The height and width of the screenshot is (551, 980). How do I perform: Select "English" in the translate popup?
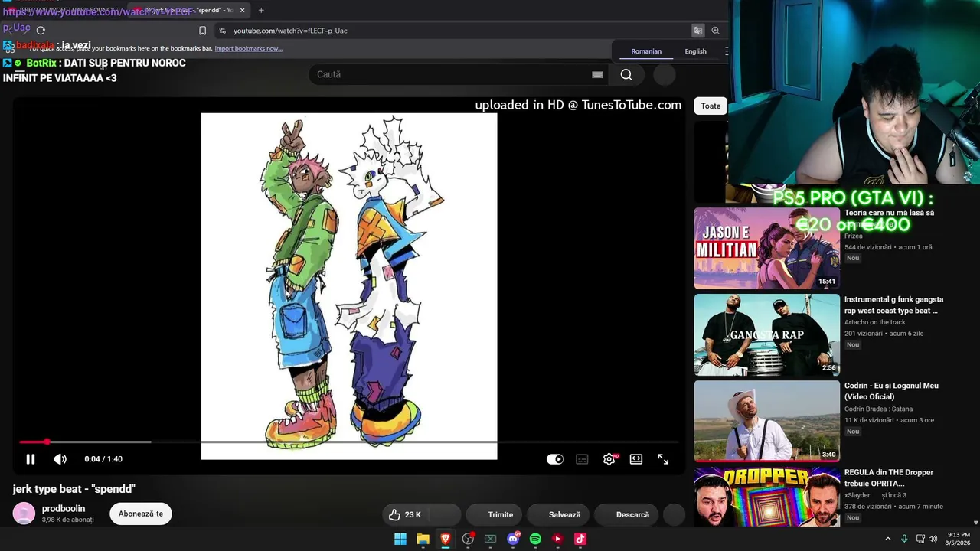[695, 51]
